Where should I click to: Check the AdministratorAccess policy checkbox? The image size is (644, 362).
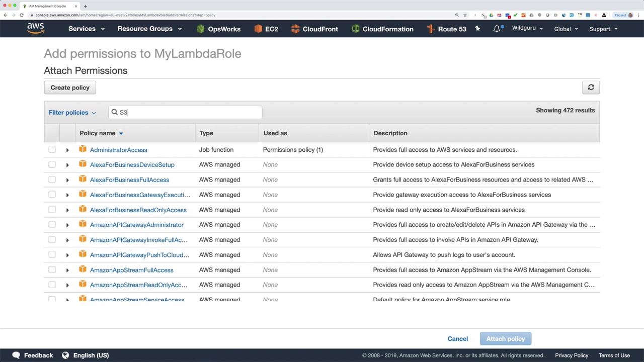click(52, 150)
